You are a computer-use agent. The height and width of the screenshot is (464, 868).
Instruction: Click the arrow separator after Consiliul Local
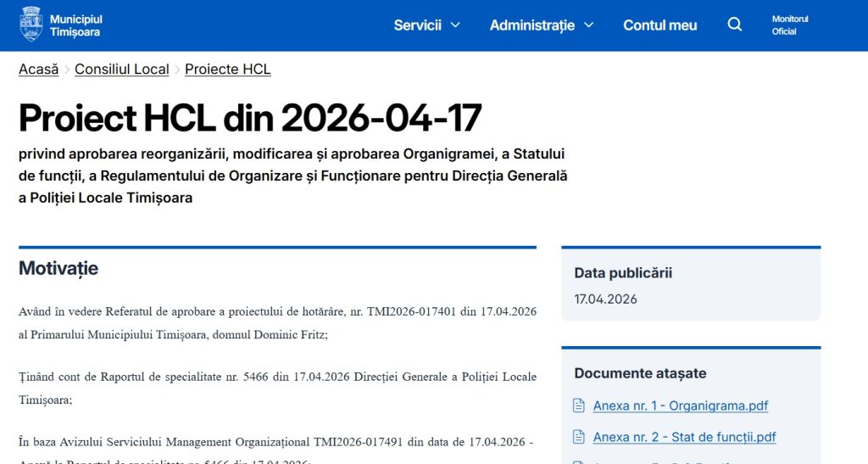177,70
